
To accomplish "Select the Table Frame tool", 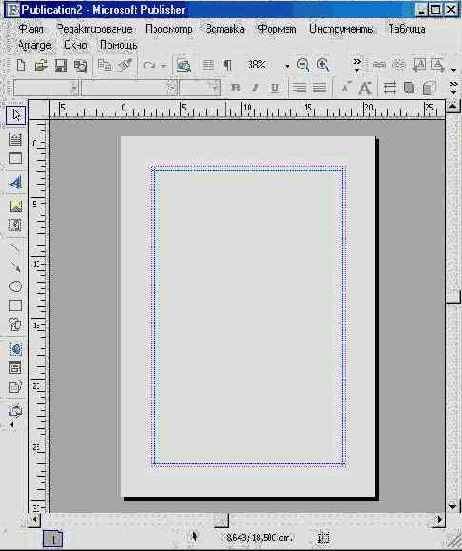I will (15, 158).
